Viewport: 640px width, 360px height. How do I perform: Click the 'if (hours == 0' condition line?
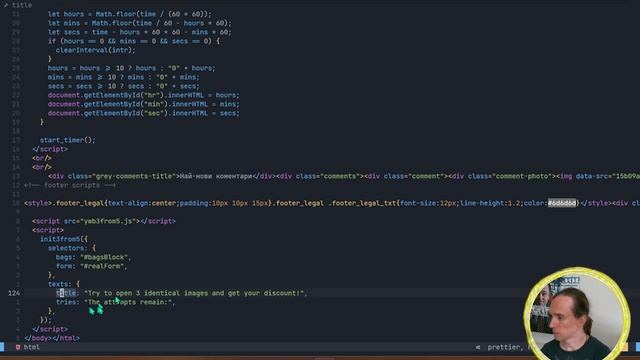click(x=134, y=41)
